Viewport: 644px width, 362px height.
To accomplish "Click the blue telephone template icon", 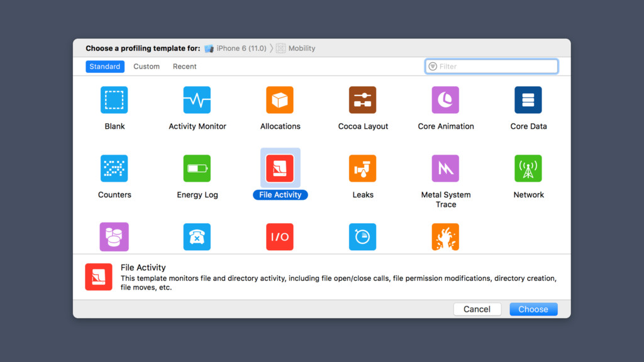I will click(197, 237).
